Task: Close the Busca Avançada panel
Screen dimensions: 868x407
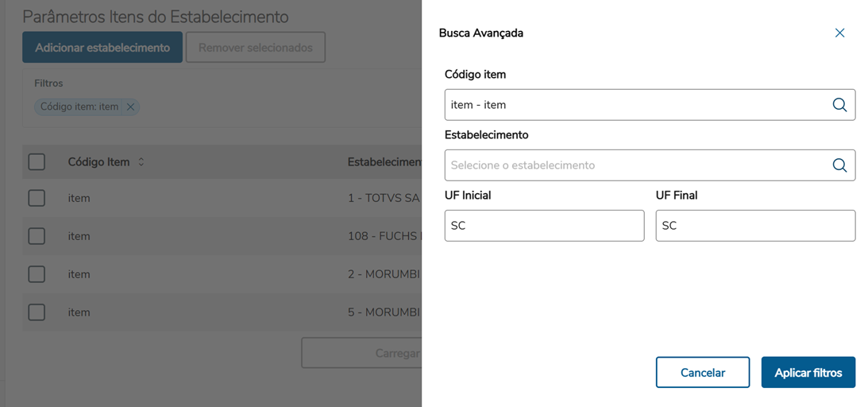Action: 839,33
